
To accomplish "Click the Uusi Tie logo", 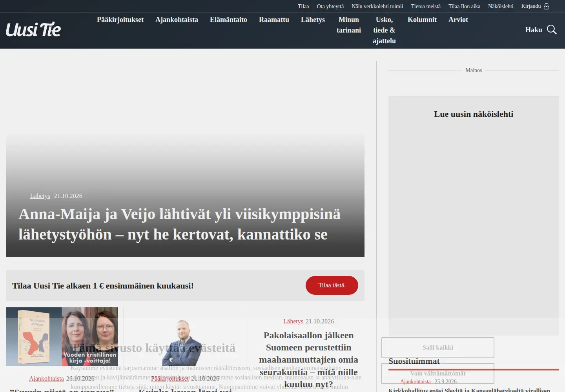I will (33, 30).
